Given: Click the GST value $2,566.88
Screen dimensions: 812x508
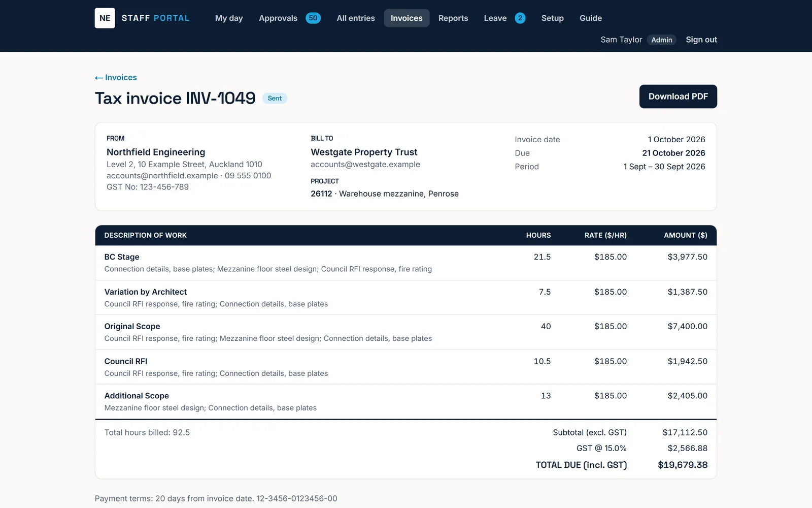Looking at the screenshot, I should (x=687, y=448).
